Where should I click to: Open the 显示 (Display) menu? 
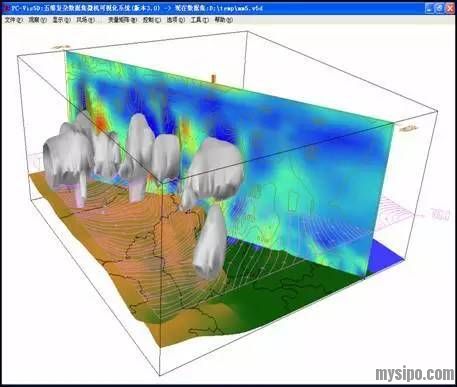pos(61,20)
